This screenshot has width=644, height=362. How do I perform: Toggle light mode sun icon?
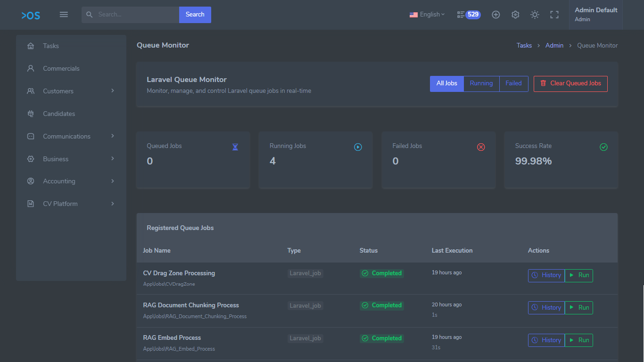click(535, 15)
